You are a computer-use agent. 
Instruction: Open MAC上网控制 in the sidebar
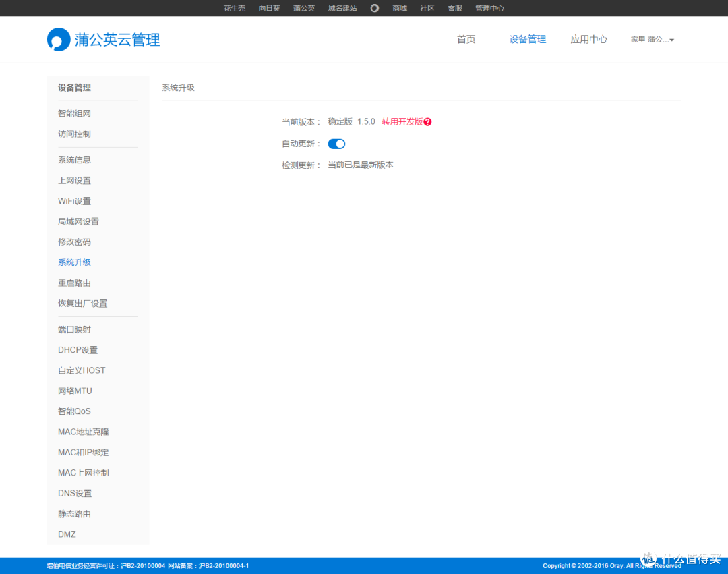83,473
